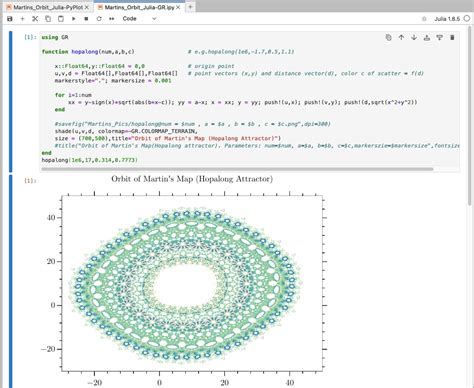Move the cell up with arrow icon

[x=401, y=37]
